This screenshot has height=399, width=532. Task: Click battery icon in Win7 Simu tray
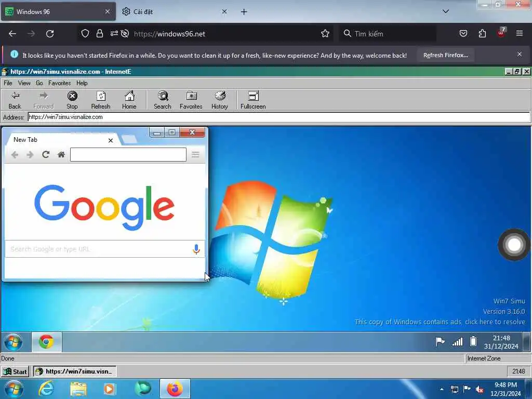point(473,341)
